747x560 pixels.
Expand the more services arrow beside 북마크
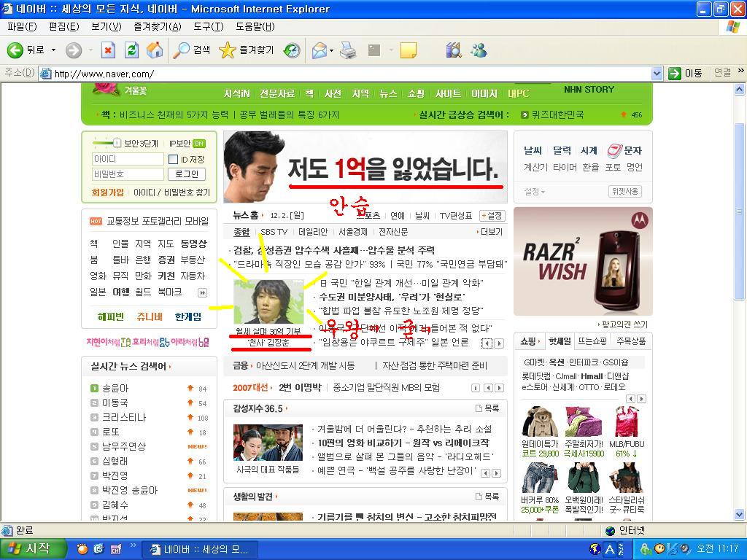click(x=203, y=293)
